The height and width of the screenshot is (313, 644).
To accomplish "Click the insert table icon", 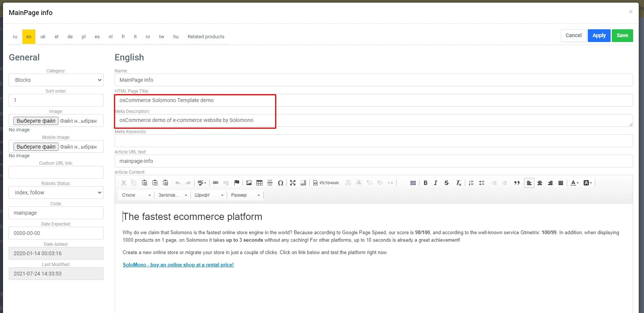I will point(259,183).
